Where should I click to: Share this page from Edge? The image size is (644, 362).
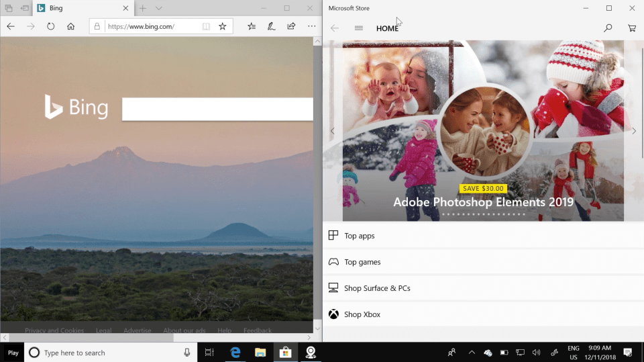291,26
